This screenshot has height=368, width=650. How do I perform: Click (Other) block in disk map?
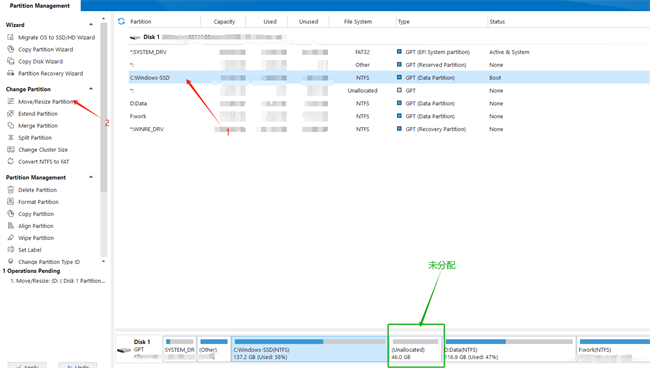click(213, 349)
